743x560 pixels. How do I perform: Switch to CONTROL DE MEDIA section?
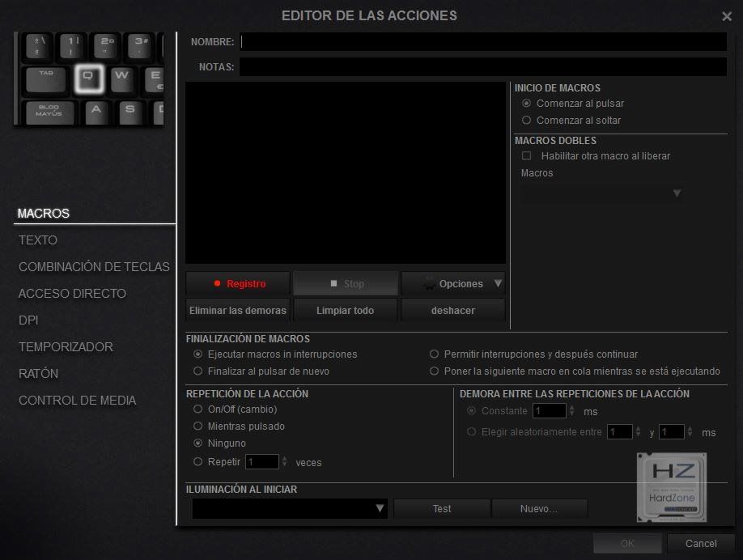click(77, 401)
